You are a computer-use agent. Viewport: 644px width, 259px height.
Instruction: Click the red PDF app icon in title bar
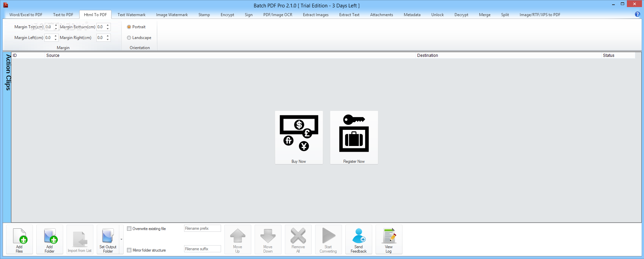tap(5, 5)
